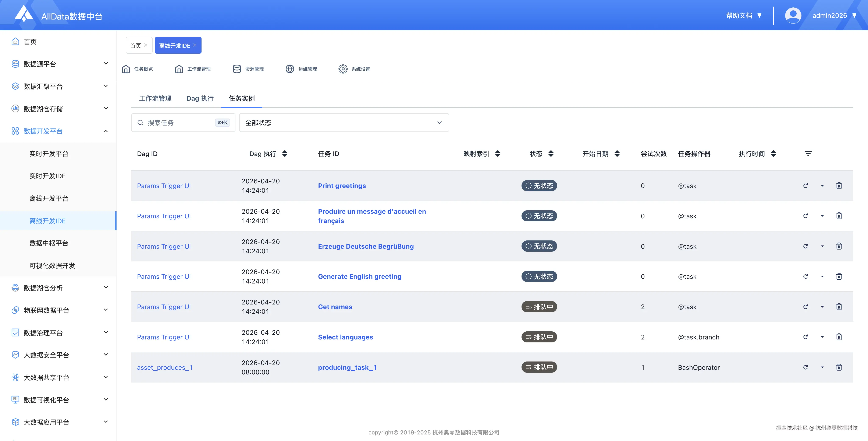
Task: Open 资源管理 database icon
Action: click(x=236, y=69)
